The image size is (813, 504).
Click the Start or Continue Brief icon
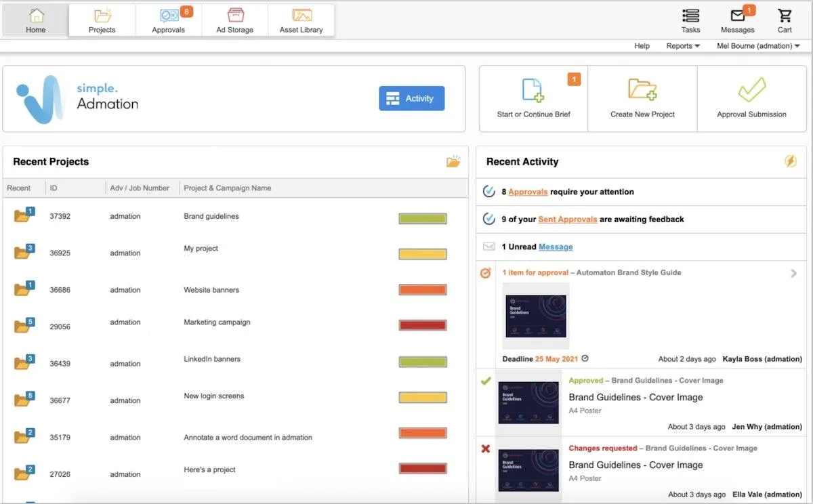[x=533, y=90]
